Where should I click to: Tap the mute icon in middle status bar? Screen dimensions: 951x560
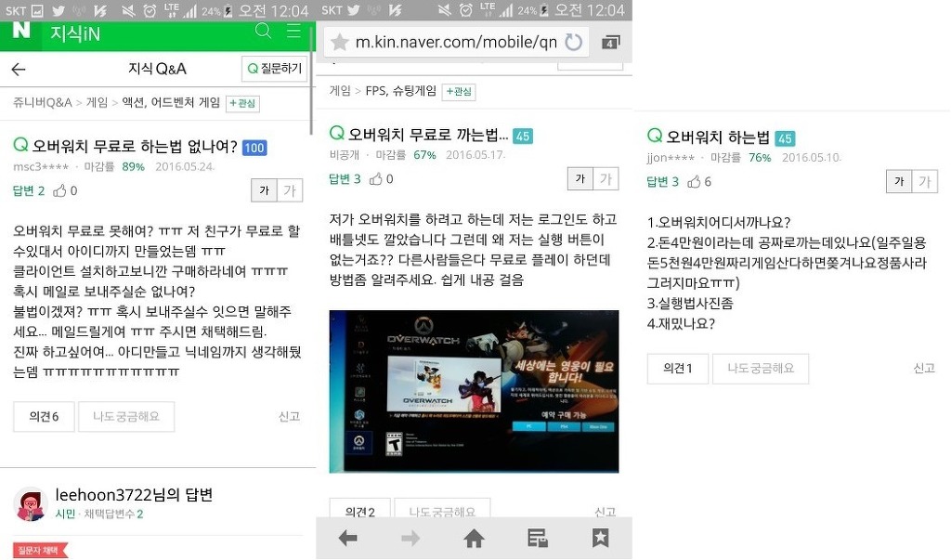445,10
